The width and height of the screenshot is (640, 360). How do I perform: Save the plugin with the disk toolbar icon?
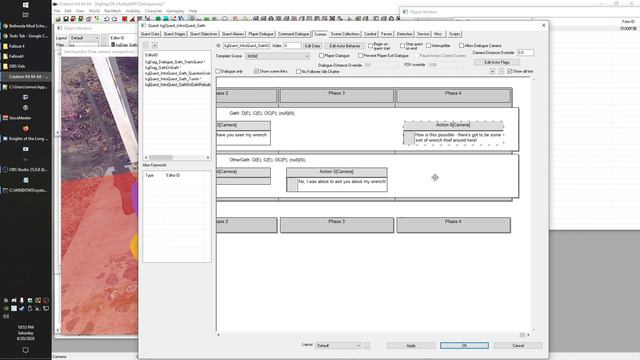66,19
